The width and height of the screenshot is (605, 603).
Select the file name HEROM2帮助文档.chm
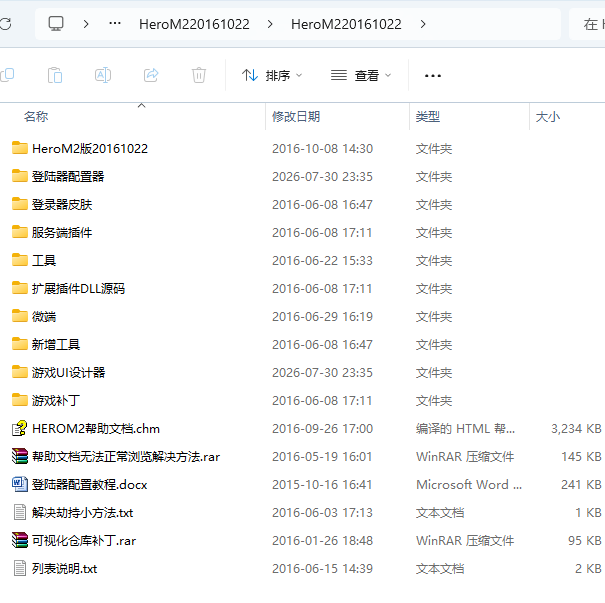96,429
